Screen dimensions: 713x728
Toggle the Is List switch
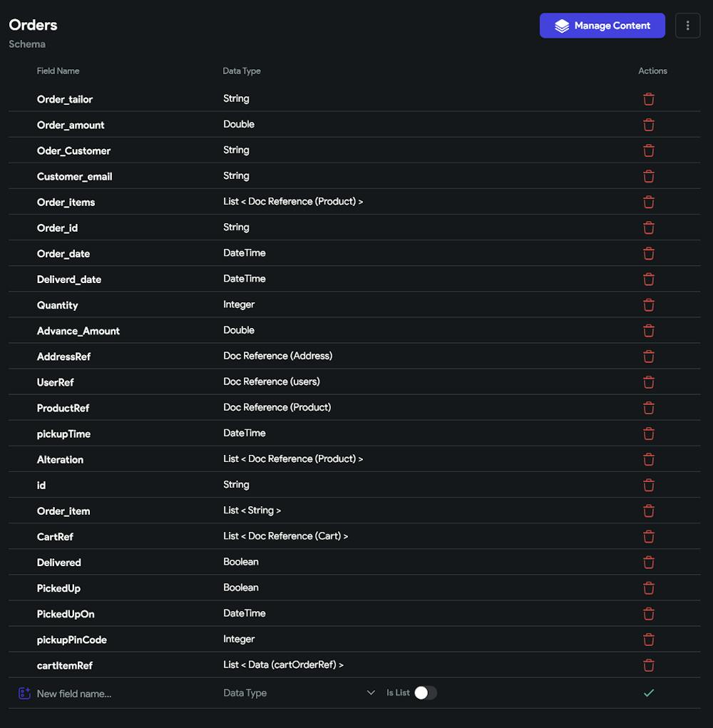(425, 693)
